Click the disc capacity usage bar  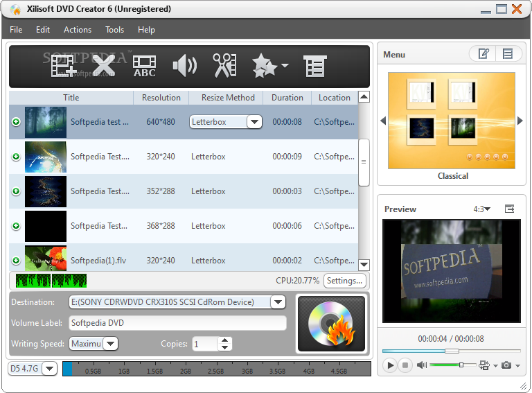pos(216,369)
